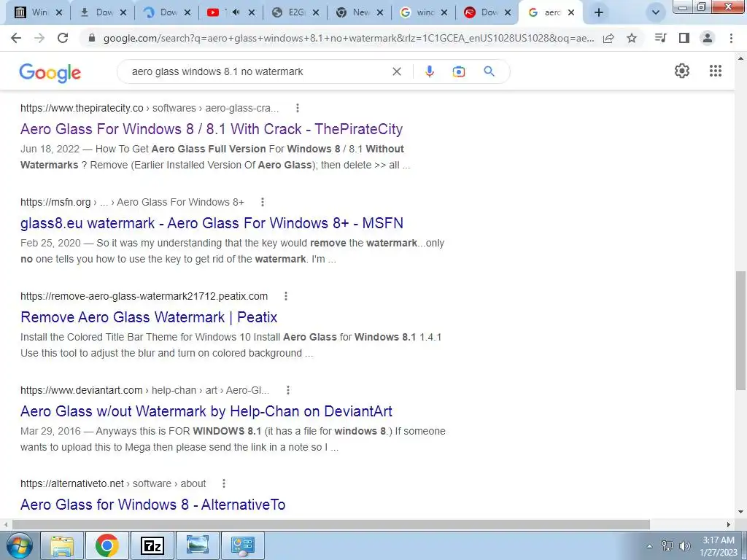Open Google quick settings gear

(682, 71)
